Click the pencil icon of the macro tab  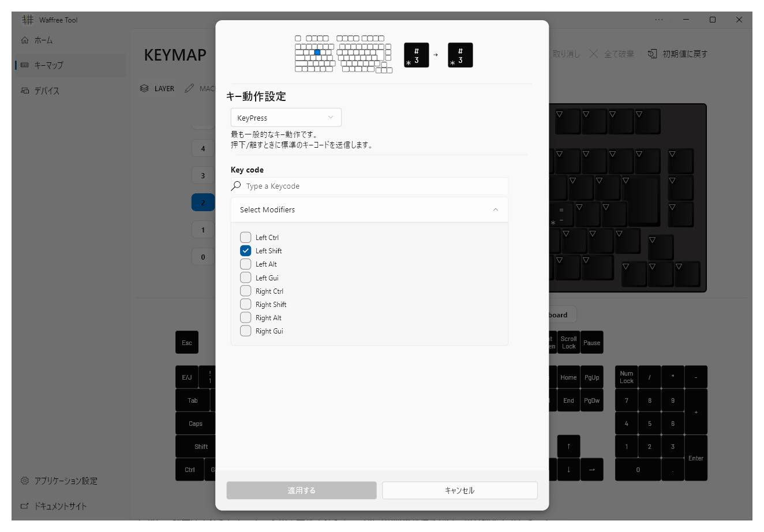coord(189,89)
